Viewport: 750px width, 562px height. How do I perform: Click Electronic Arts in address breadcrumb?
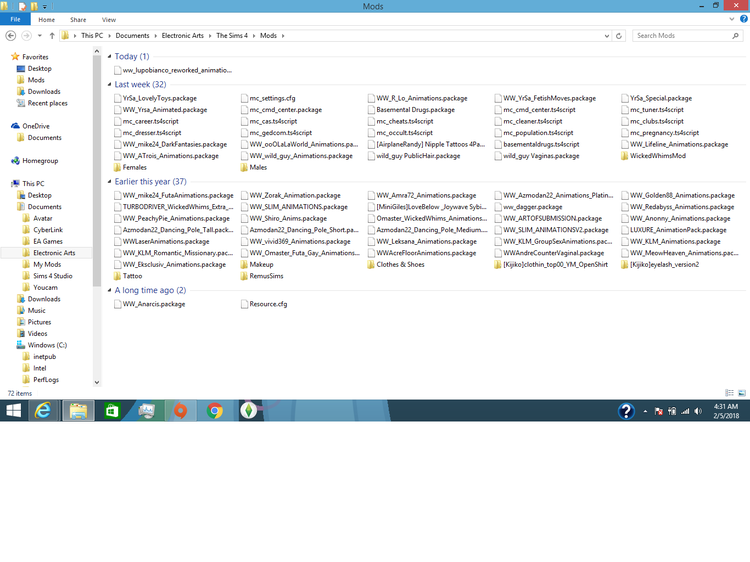[x=183, y=36]
